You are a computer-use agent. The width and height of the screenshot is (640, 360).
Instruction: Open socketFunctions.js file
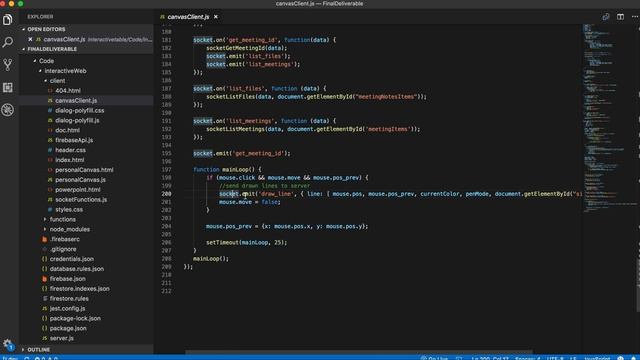click(81, 200)
